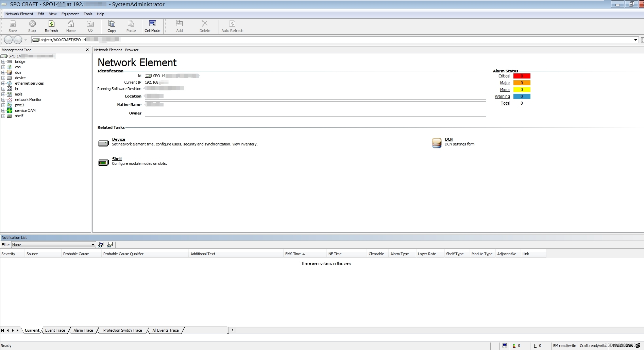Screen dimensions: 644x350
Task: Refresh the view using the Refresh icon
Action: coord(51,24)
